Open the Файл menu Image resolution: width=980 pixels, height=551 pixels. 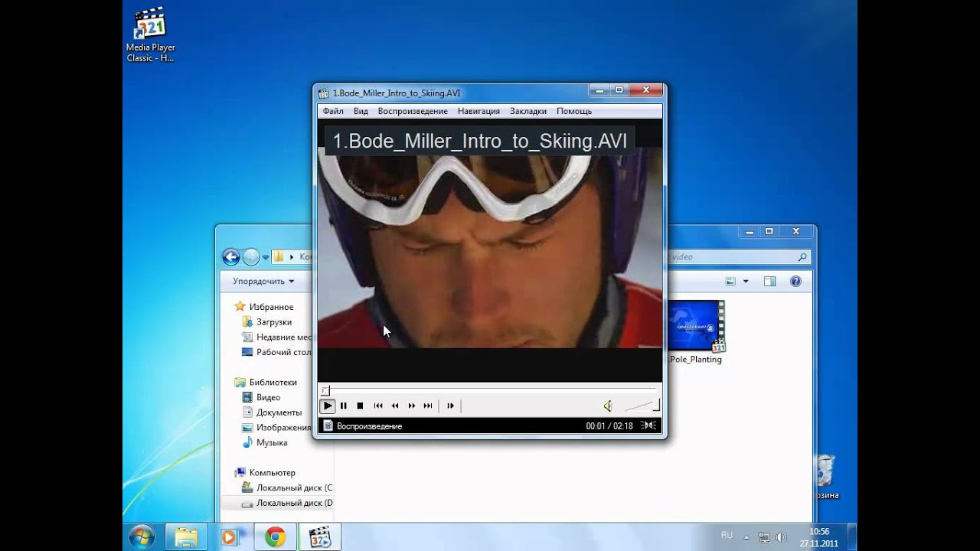333,111
